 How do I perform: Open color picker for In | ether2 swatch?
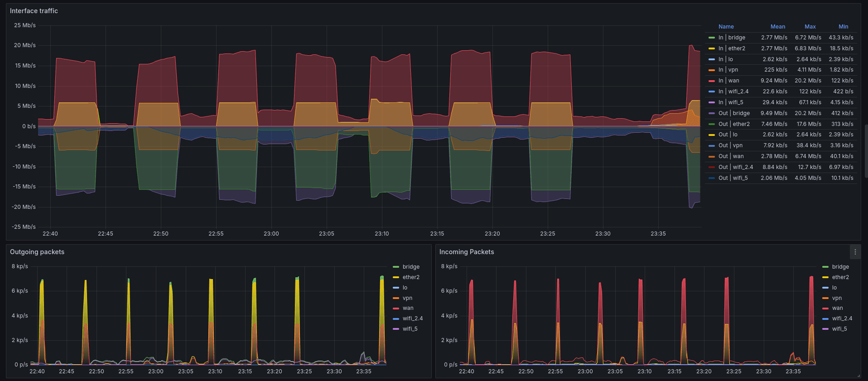click(712, 48)
